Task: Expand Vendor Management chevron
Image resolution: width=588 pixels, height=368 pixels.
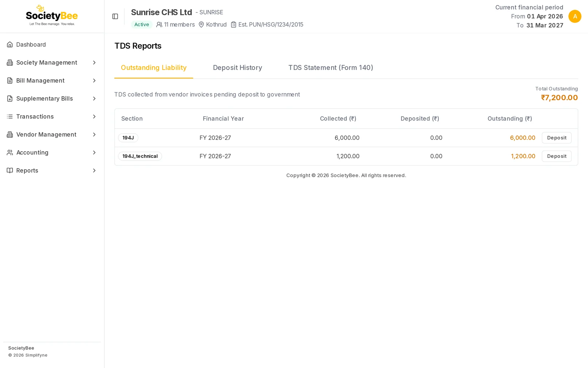Action: 94,135
